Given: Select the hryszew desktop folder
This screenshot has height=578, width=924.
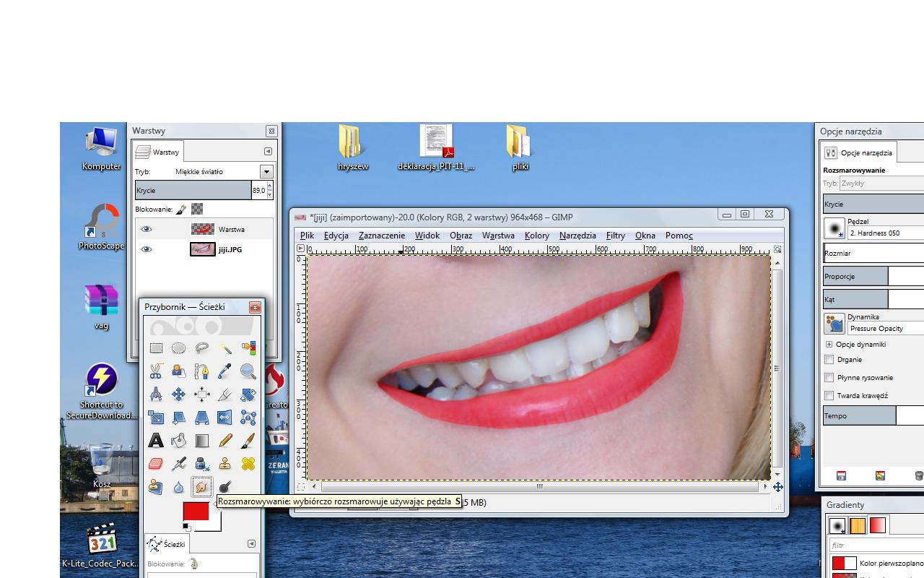Looking at the screenshot, I should (353, 147).
